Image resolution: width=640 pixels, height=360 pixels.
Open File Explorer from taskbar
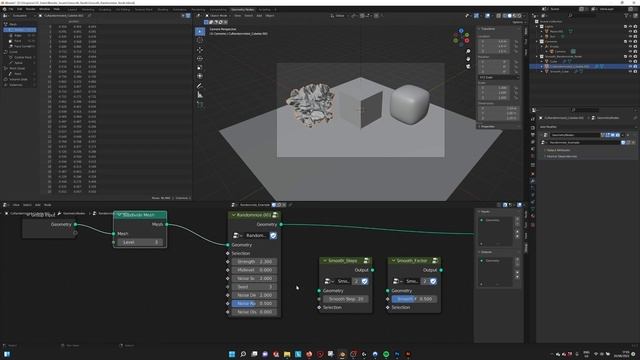287,354
